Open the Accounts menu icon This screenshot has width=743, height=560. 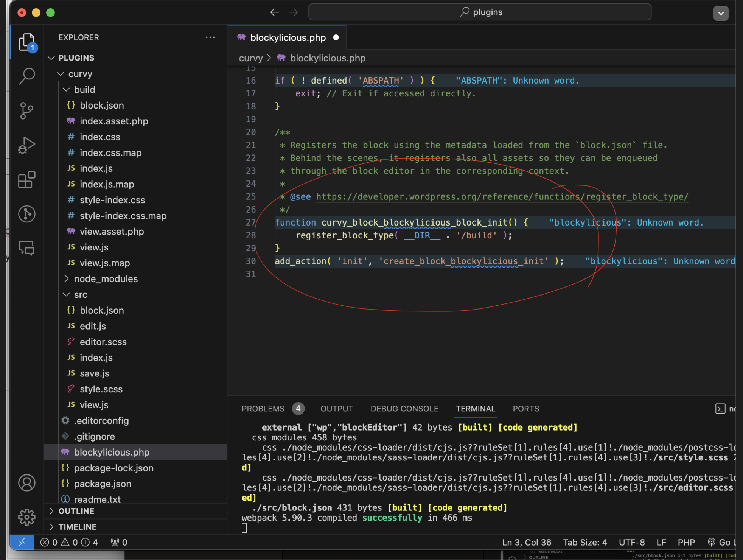[x=26, y=483]
